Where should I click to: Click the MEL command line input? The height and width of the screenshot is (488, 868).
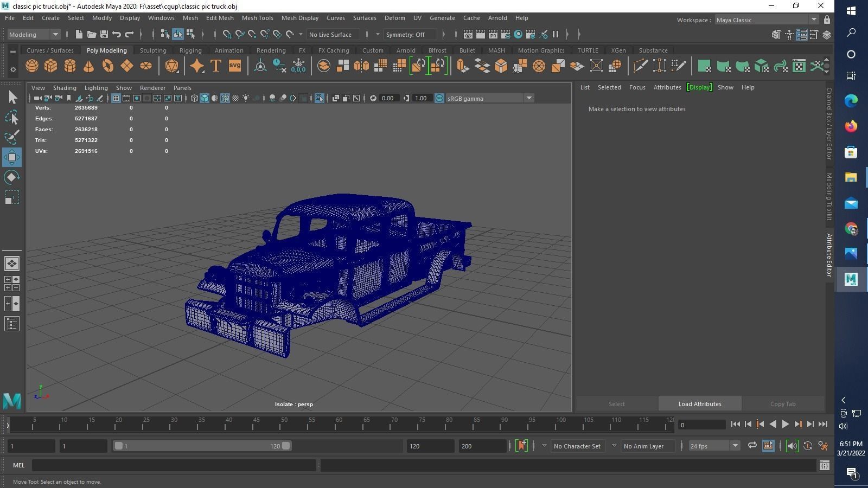[174, 465]
